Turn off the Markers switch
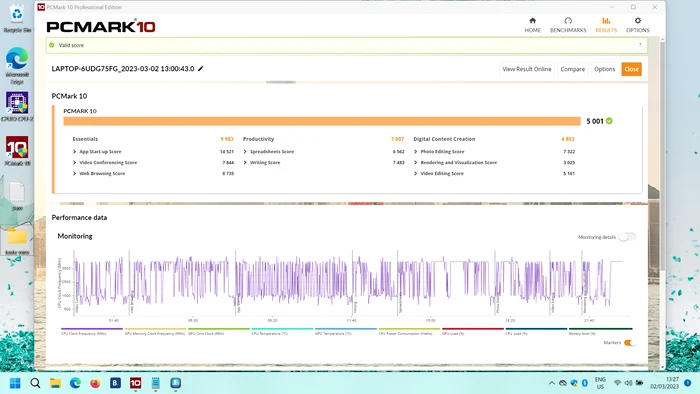 (629, 343)
